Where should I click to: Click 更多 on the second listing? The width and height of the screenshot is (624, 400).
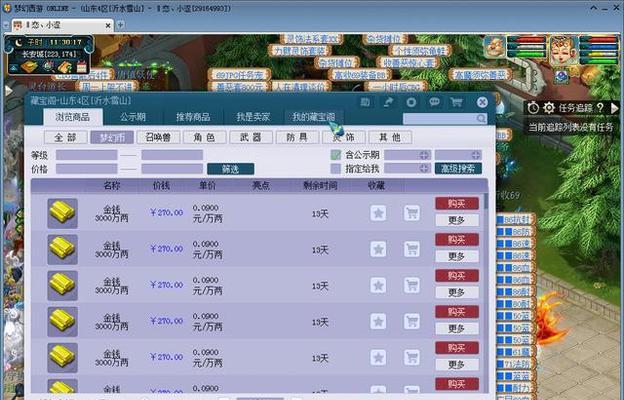click(457, 256)
